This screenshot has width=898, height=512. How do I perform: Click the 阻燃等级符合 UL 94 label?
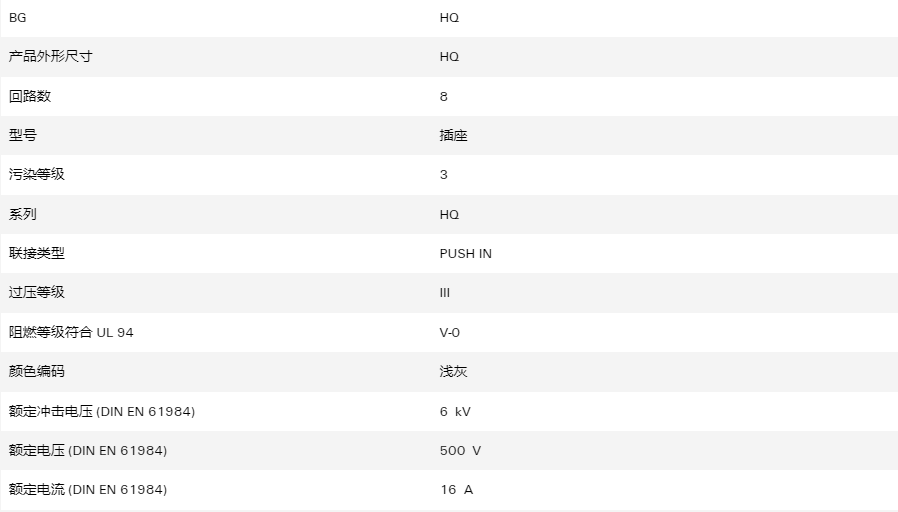pos(71,332)
